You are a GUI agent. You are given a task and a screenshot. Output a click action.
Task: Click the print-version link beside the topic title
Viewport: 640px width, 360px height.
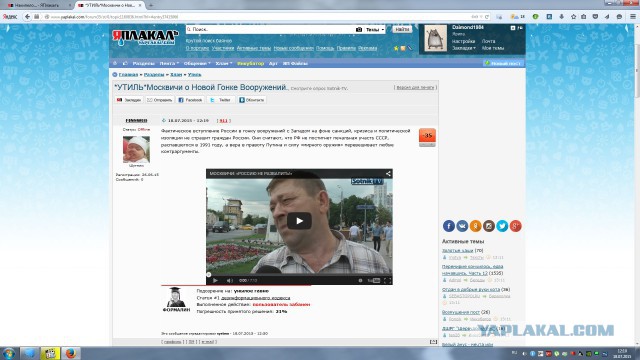(416, 87)
